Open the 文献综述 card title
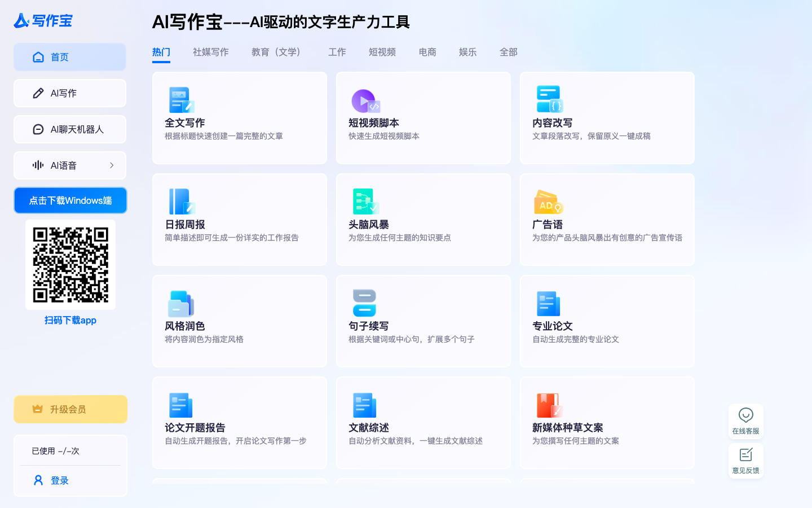The image size is (812, 508). (x=369, y=428)
